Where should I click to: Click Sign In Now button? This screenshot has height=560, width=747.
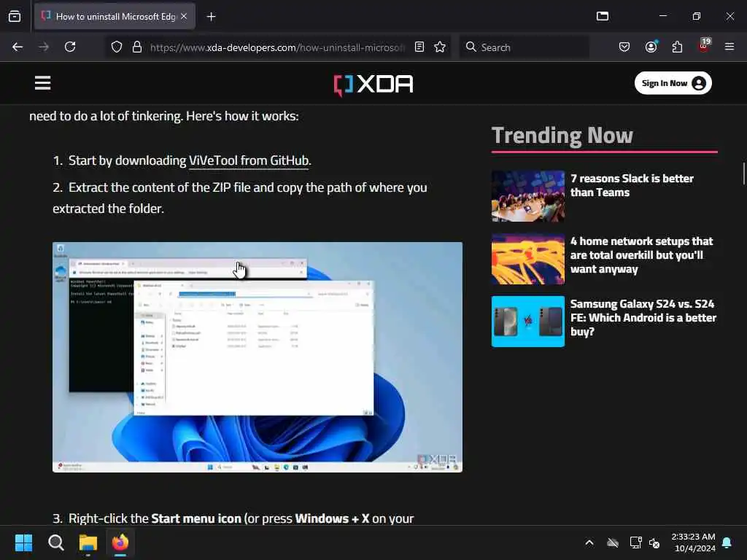click(x=673, y=83)
